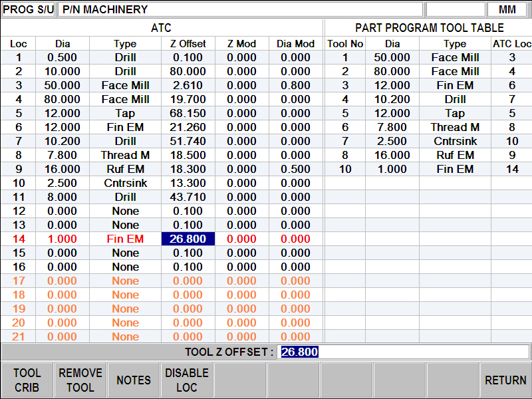
Task: Select Thread M at Loc 8
Action: (125, 155)
